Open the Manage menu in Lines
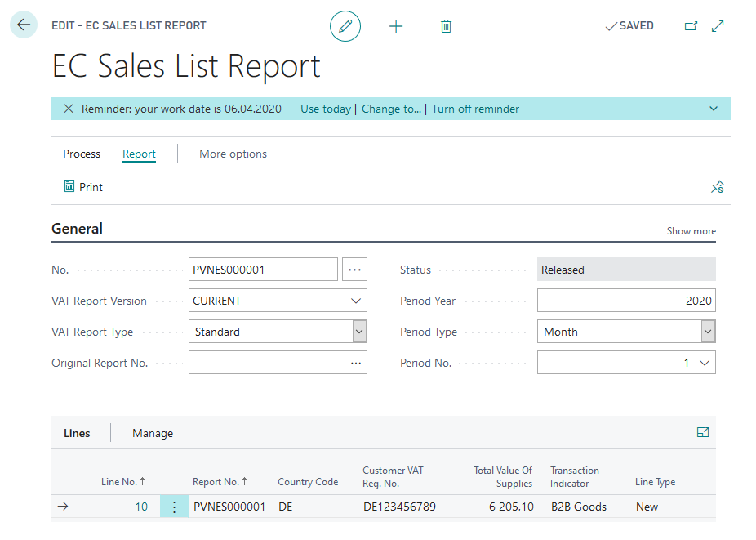This screenshot has height=540, width=756. (153, 433)
